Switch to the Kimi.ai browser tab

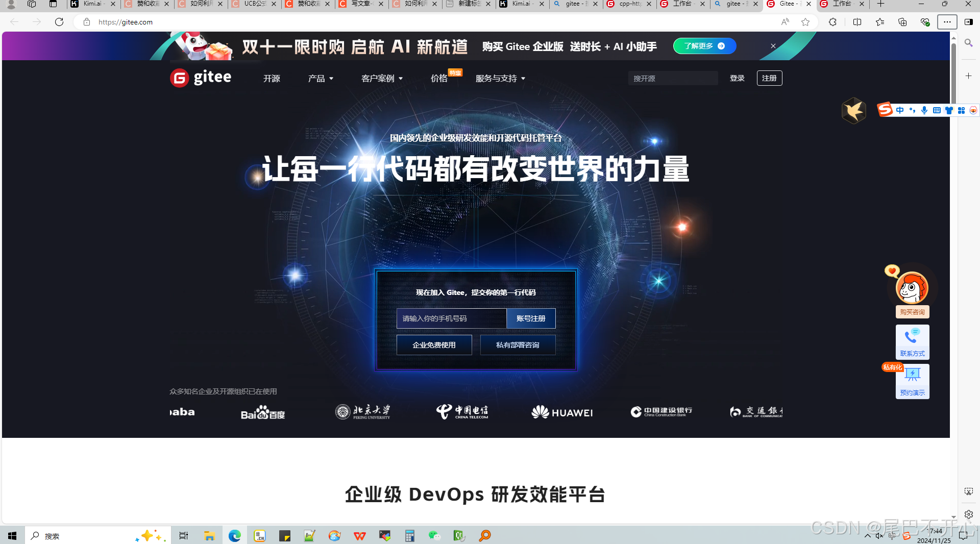pyautogui.click(x=92, y=4)
